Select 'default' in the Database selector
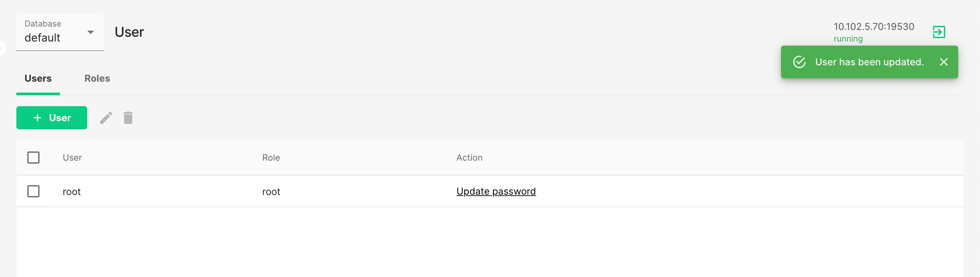The image size is (980, 277). pos(43,38)
